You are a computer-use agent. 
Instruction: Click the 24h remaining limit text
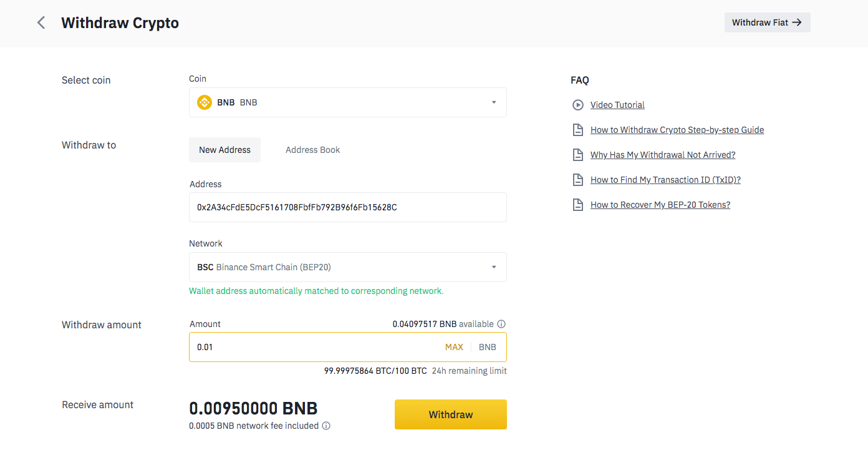pos(470,371)
